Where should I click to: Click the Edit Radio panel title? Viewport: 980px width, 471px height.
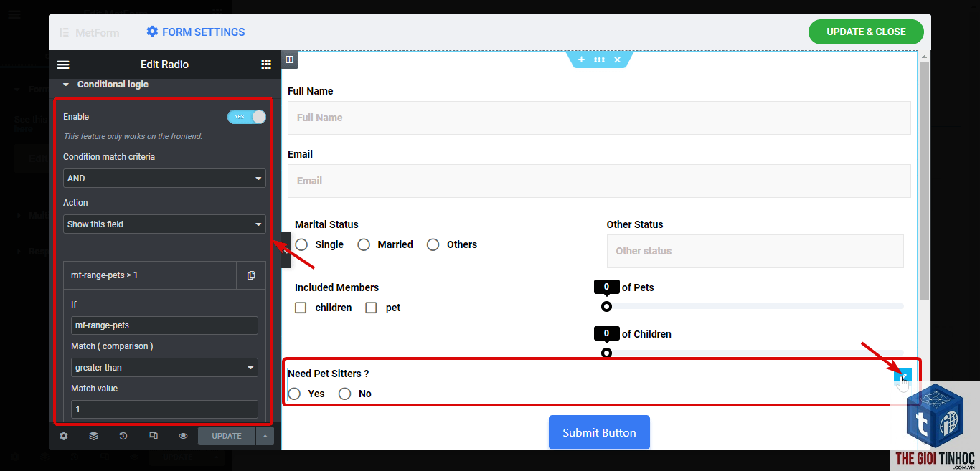(x=164, y=65)
